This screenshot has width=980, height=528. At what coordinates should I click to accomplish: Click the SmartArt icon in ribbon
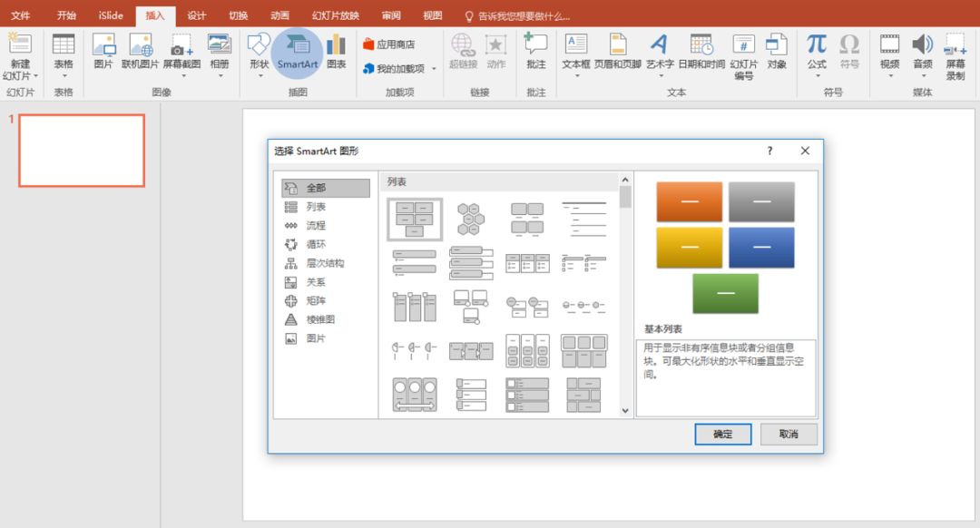pyautogui.click(x=297, y=45)
